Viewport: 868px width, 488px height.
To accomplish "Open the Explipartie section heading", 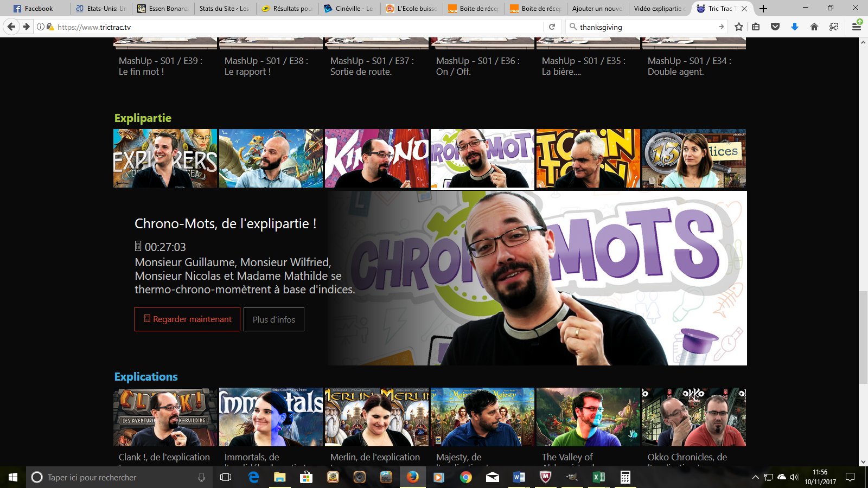I will click(x=143, y=118).
